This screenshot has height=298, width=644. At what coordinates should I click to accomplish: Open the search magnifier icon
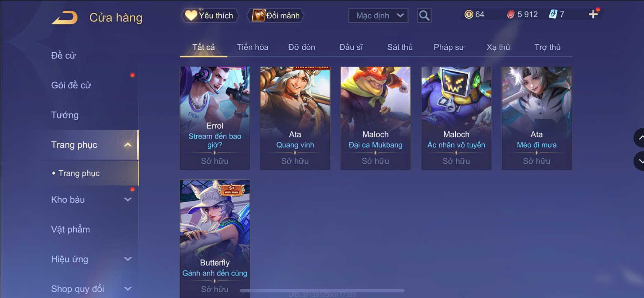(424, 16)
